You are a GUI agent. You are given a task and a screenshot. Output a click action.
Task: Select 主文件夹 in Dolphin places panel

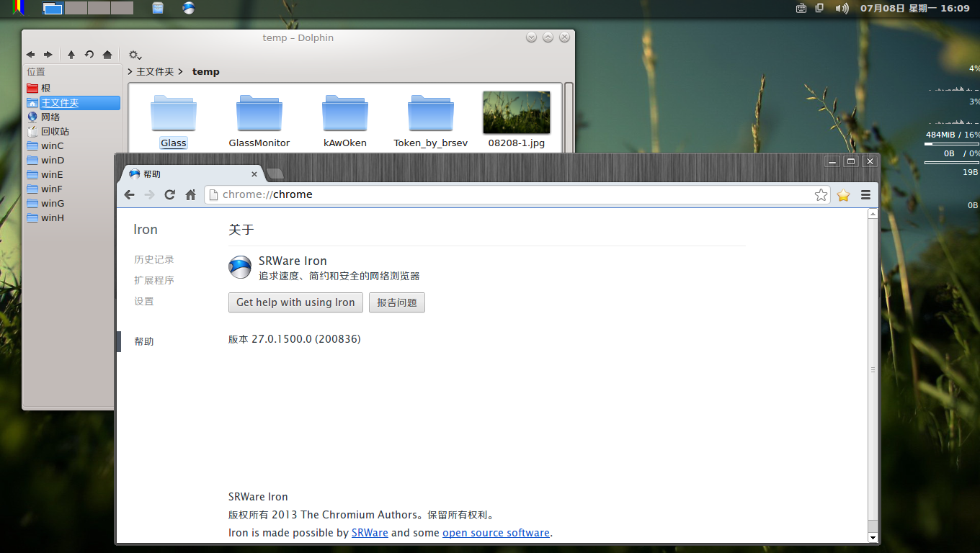[72, 103]
